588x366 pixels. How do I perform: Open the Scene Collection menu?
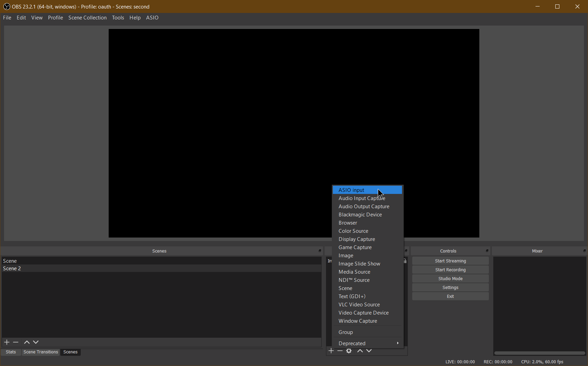click(x=88, y=18)
